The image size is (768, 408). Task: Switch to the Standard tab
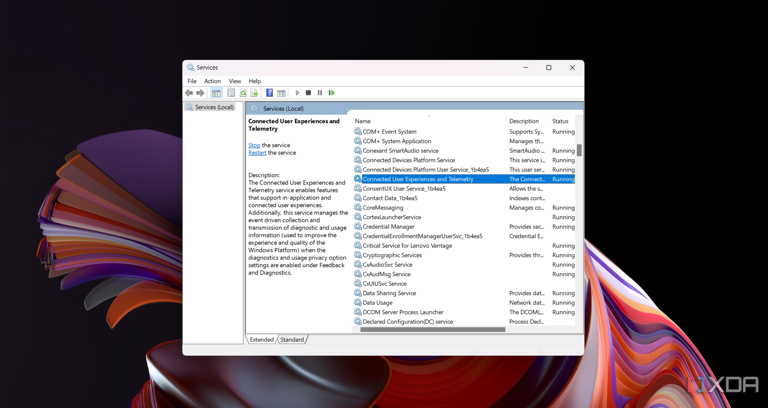pyautogui.click(x=292, y=340)
